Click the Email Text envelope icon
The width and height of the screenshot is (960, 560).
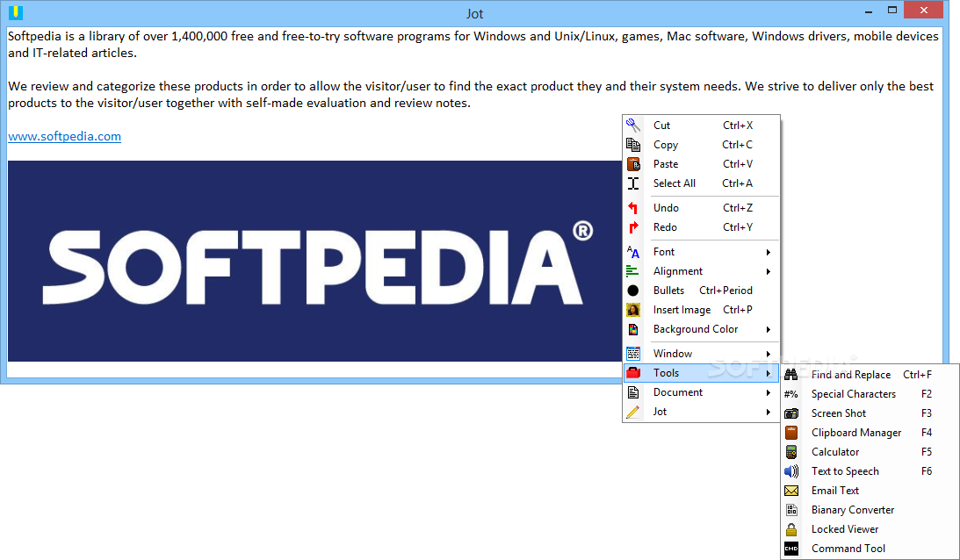(791, 491)
